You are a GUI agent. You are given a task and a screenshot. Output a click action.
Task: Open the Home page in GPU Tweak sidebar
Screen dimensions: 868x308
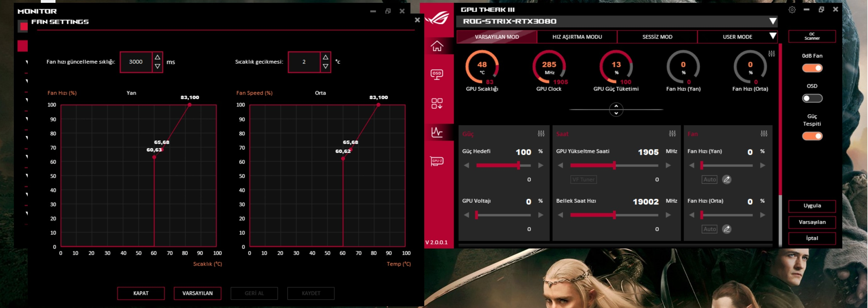tap(437, 46)
